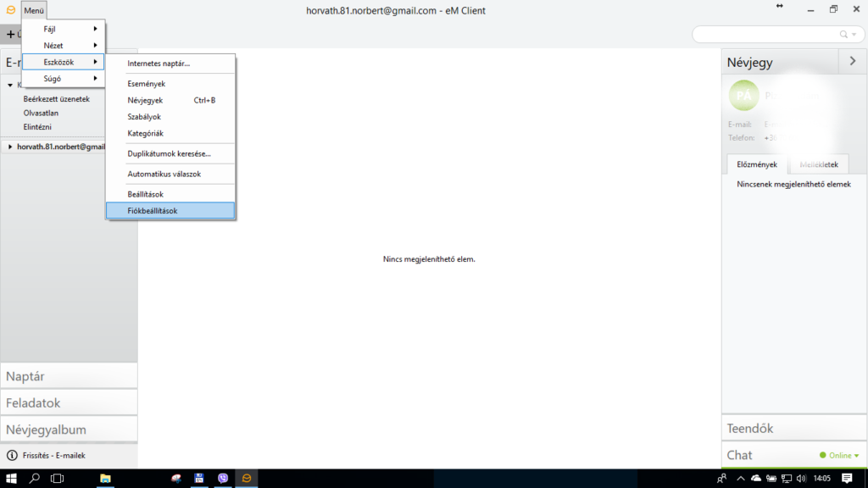
Task: Click the eM Client logo icon
Action: click(10, 10)
